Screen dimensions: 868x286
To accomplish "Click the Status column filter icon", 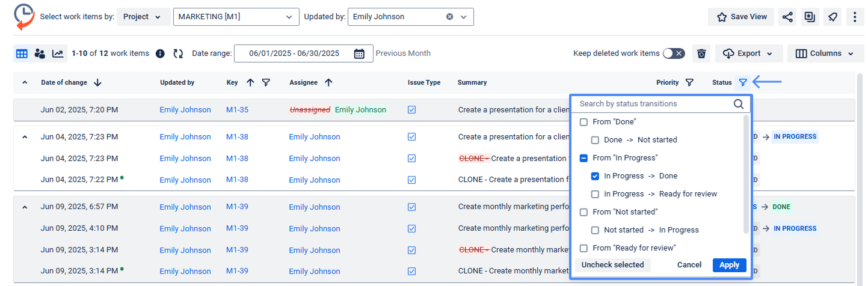I will click(743, 82).
